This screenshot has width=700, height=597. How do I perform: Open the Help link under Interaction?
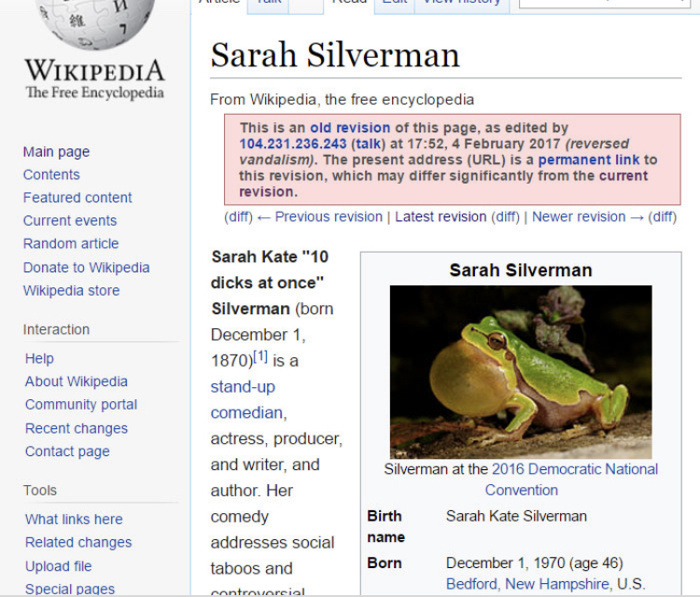pos(39,358)
